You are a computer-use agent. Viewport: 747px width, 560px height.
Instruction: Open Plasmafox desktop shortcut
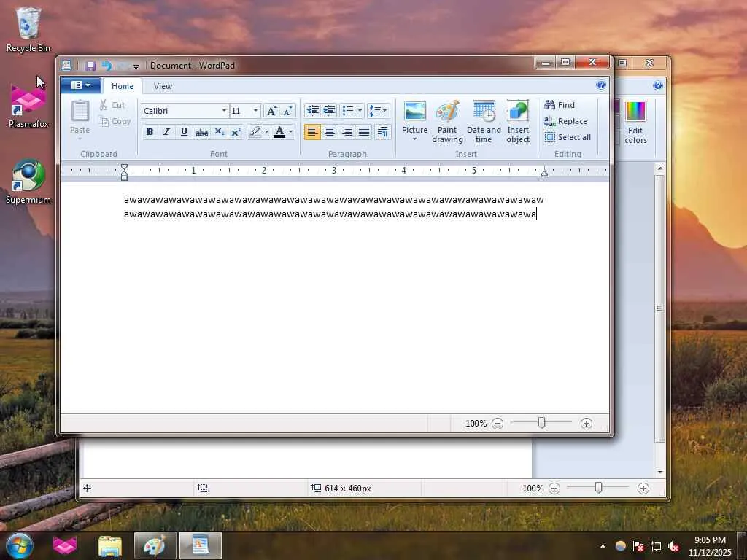(28, 105)
